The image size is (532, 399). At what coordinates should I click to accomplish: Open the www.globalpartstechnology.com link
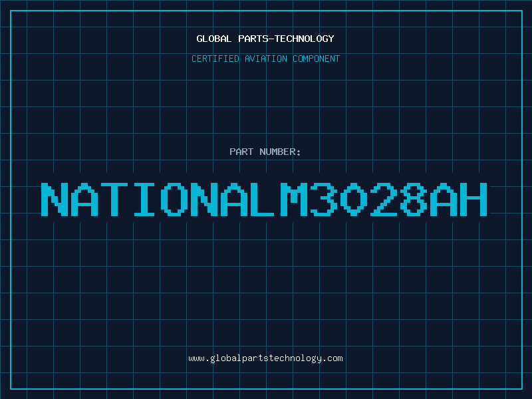(265, 358)
